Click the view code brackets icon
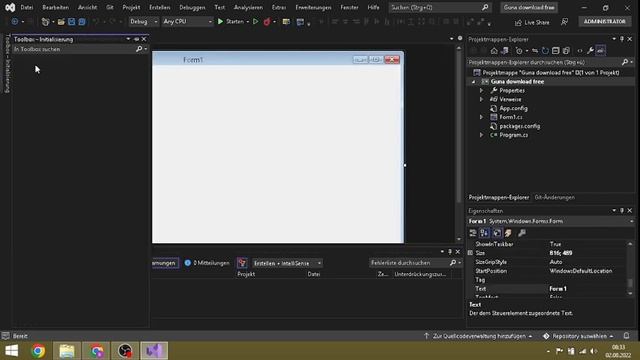Viewport: 640px width, 360px height. tap(580, 51)
